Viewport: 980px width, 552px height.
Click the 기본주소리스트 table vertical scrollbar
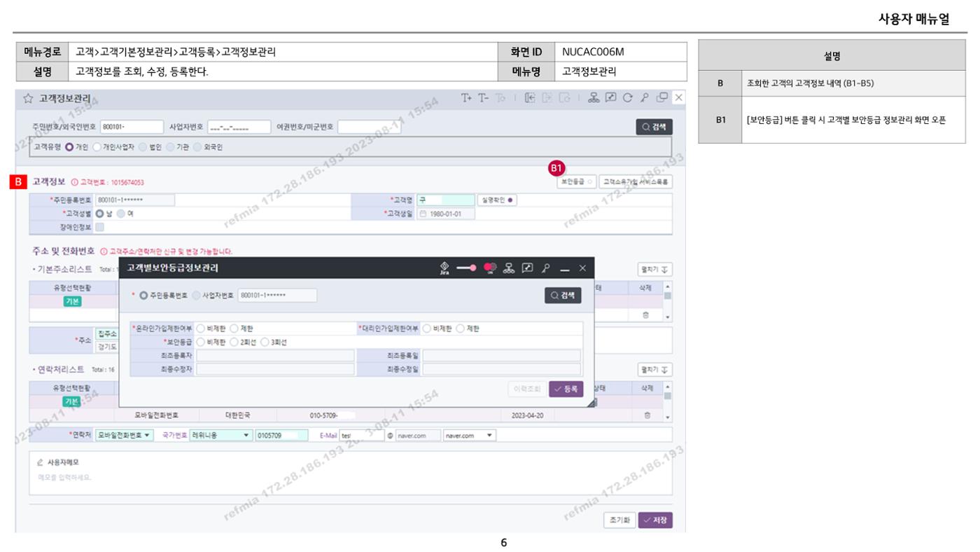pos(667,302)
